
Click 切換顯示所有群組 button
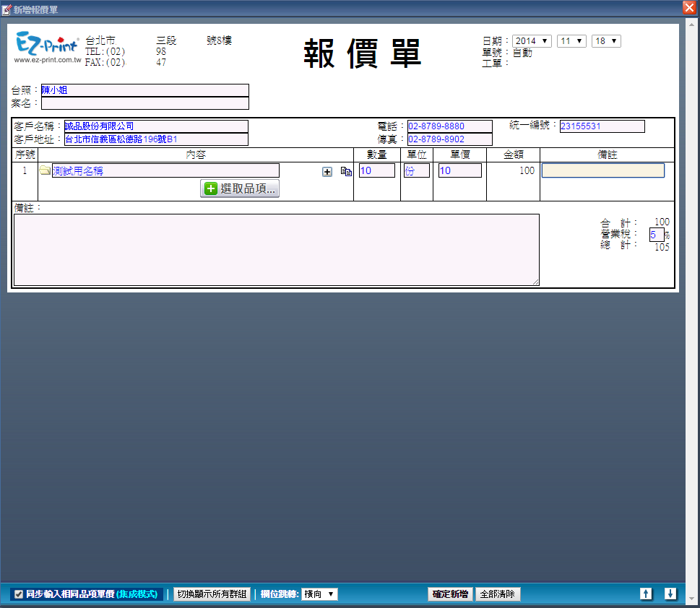[x=211, y=594]
